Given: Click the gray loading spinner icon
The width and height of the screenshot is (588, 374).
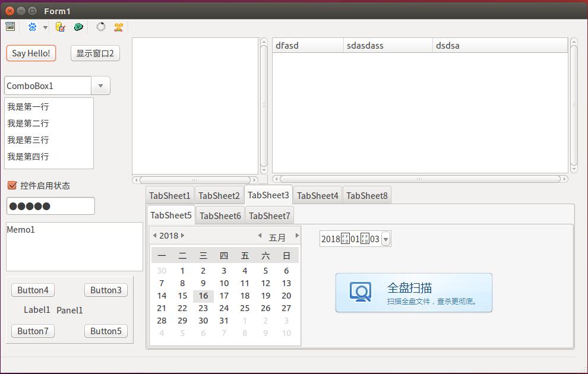Looking at the screenshot, I should pyautogui.click(x=101, y=27).
